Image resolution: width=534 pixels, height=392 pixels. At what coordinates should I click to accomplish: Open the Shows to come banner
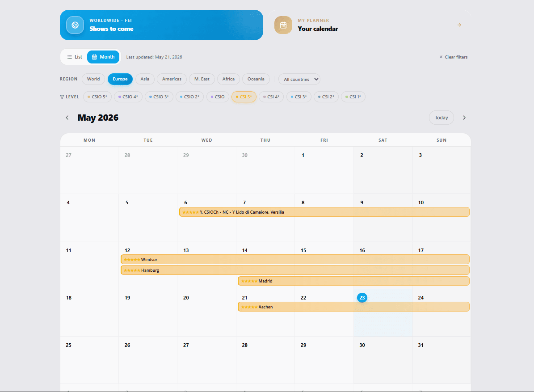tap(161, 25)
